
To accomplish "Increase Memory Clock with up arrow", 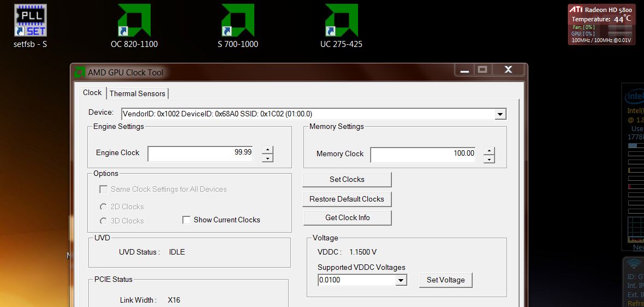I will tap(489, 151).
